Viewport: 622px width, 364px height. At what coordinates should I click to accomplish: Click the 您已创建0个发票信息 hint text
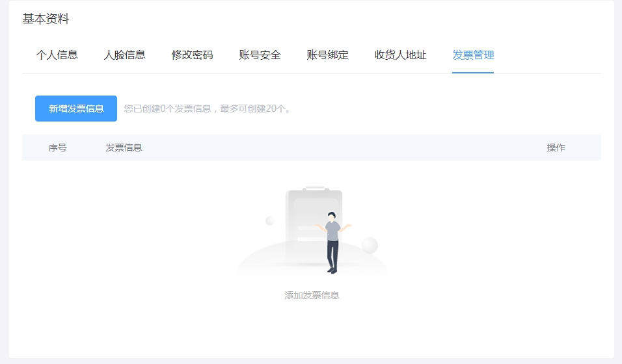[x=207, y=109]
